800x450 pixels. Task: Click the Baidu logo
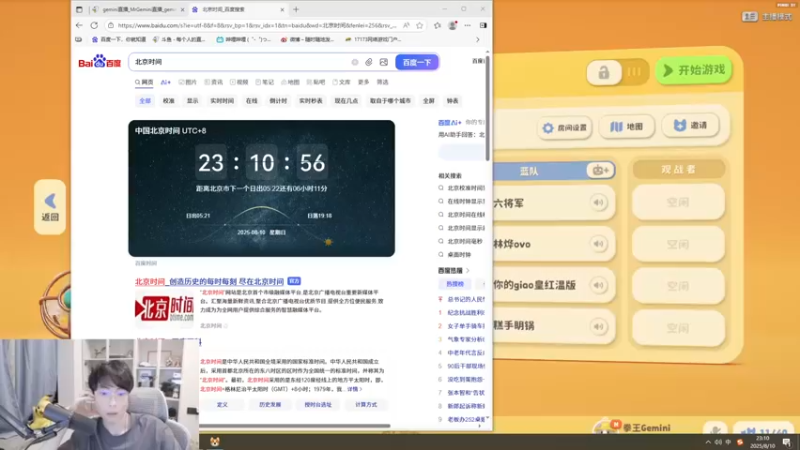click(x=99, y=62)
